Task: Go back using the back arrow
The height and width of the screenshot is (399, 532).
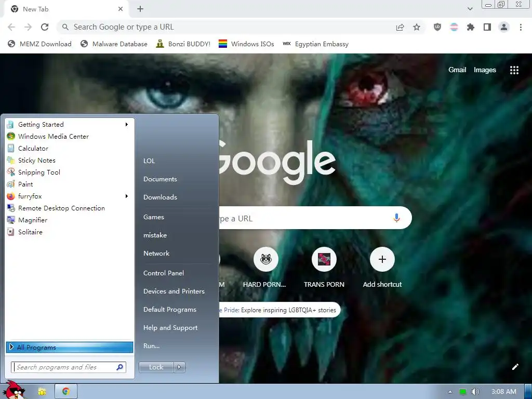Action: 11,27
